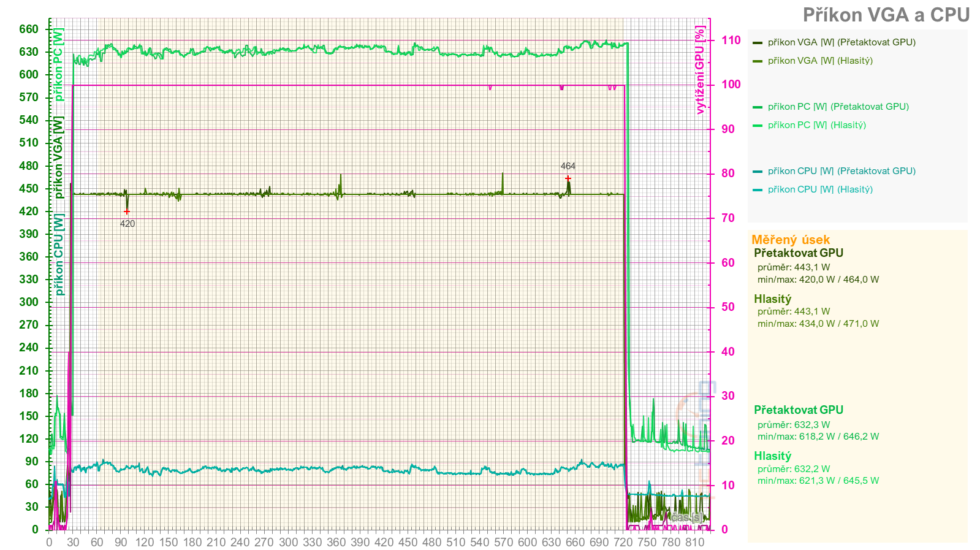
Task: Click the 50 tick on right percentage axis
Action: click(x=728, y=307)
